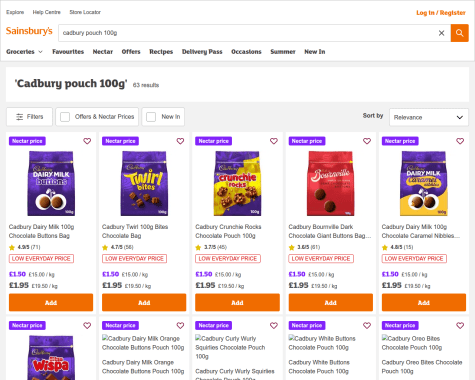This screenshot has height=380, width=475.
Task: Expand the Groceries menu
Action: click(24, 52)
